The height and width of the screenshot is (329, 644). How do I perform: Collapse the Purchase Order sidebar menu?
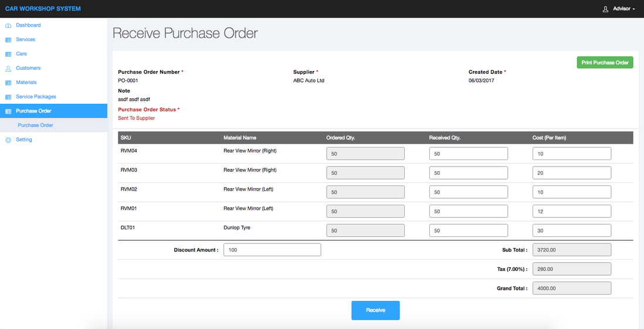click(x=33, y=111)
